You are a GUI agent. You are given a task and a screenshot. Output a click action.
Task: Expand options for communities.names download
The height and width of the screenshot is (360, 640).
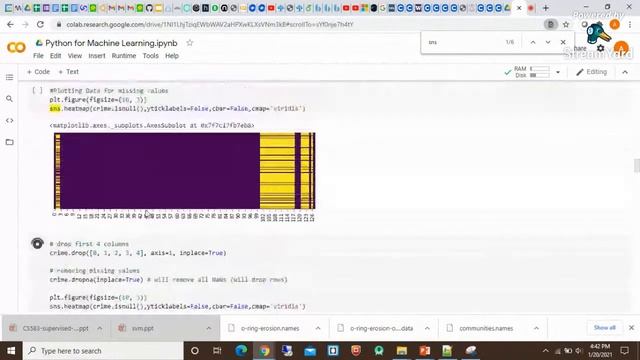[536, 328]
